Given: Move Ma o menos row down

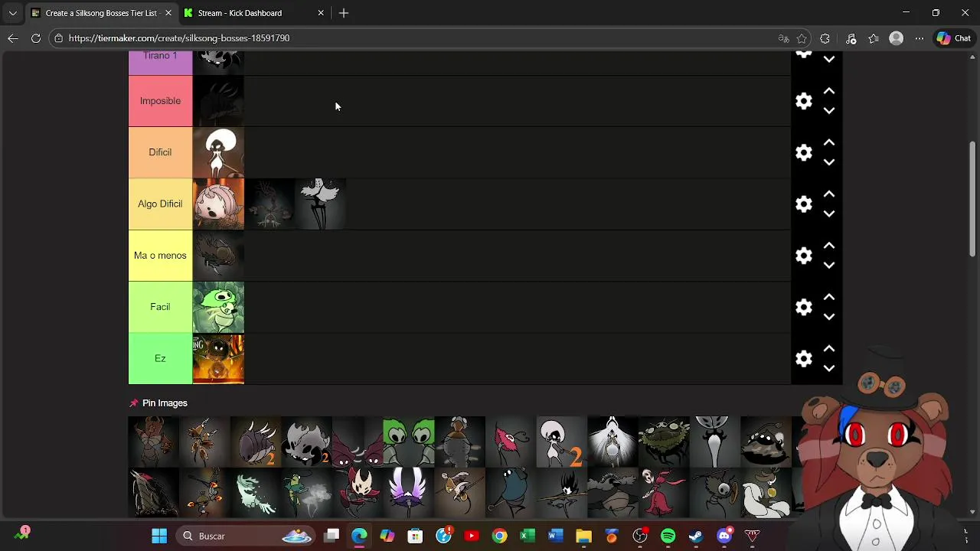Looking at the screenshot, I should (x=829, y=266).
